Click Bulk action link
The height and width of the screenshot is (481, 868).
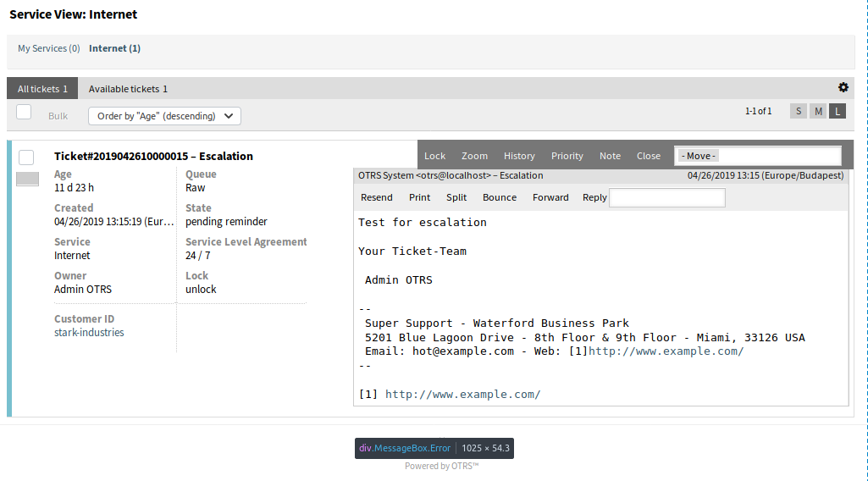(58, 116)
